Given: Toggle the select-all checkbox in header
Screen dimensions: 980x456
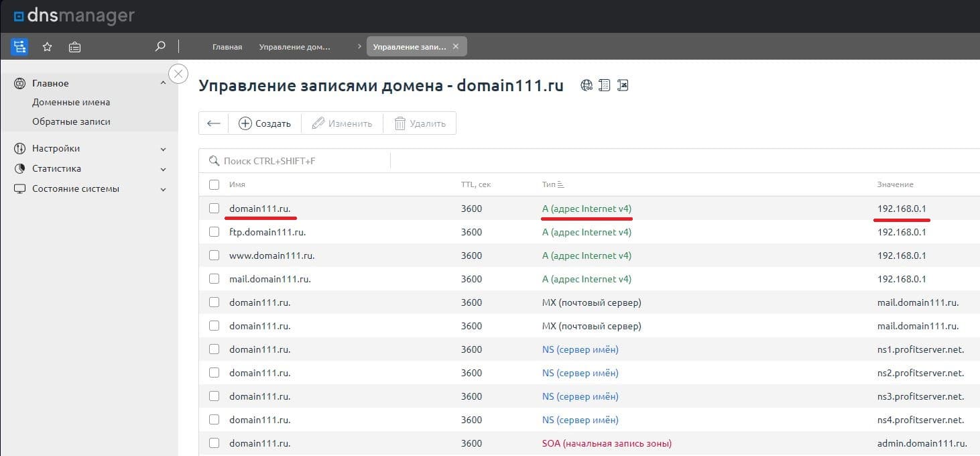Looking at the screenshot, I should (214, 184).
